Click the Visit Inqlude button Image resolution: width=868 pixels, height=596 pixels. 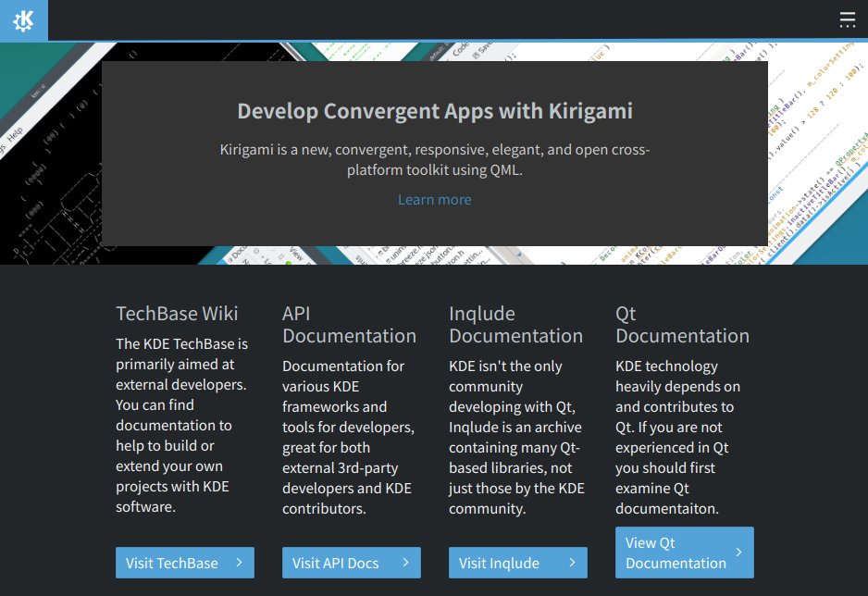518,563
